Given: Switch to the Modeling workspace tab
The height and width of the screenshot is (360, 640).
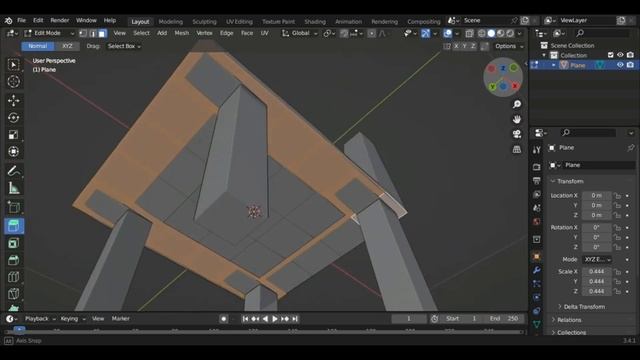Looking at the screenshot, I should (171, 22).
